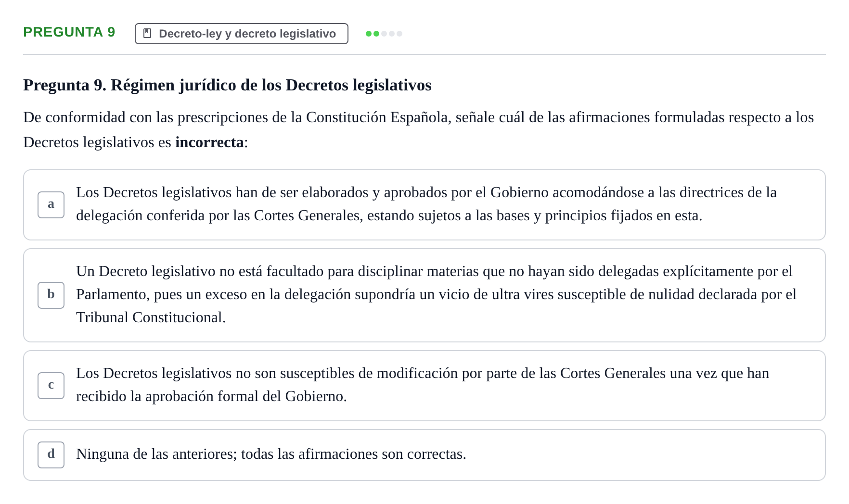Click the PREGUNTA 9 header label
The height and width of the screenshot is (504, 849).
(69, 32)
